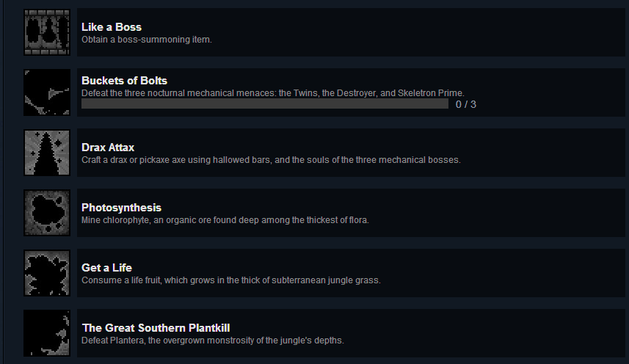Select the Get a Life title
The height and width of the screenshot is (364, 629).
click(106, 268)
